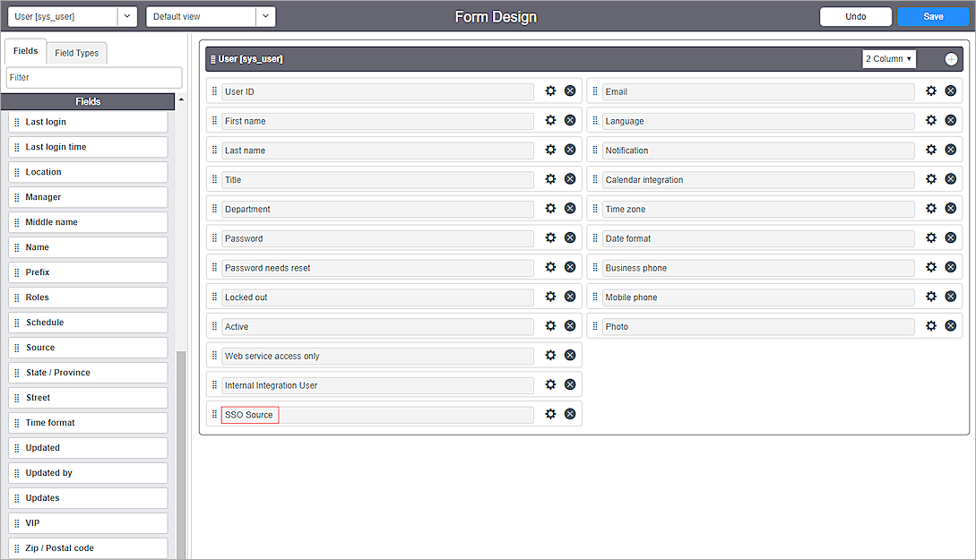
Task: Open settings gear for User ID field
Action: point(550,90)
